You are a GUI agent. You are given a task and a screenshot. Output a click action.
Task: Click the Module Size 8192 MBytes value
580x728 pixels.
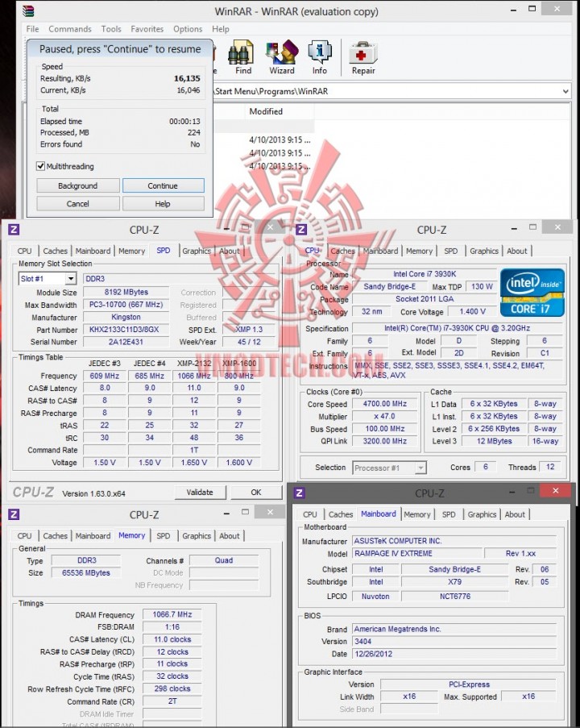pyautogui.click(x=126, y=292)
